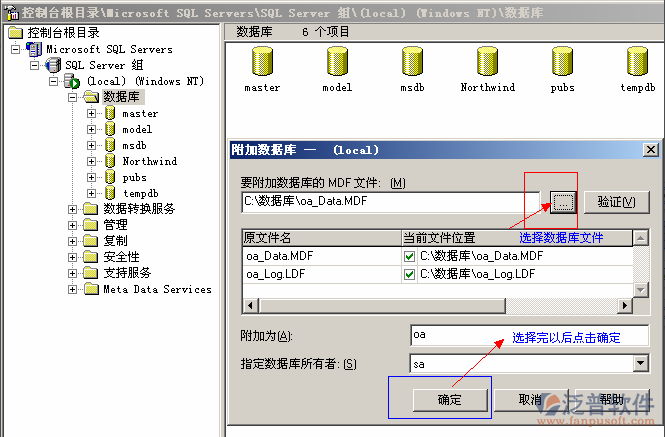Select the (local) server icon in tree

point(72,81)
